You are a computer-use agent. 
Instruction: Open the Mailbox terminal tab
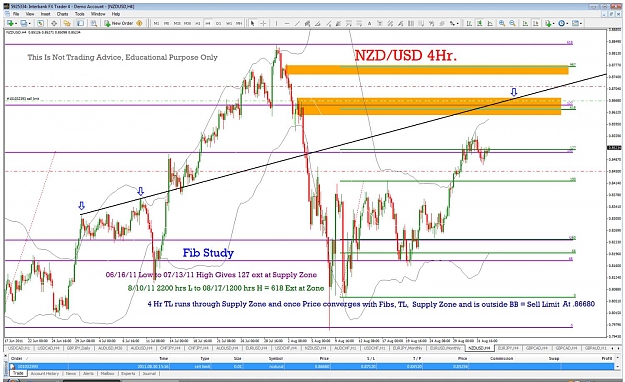tap(107, 374)
